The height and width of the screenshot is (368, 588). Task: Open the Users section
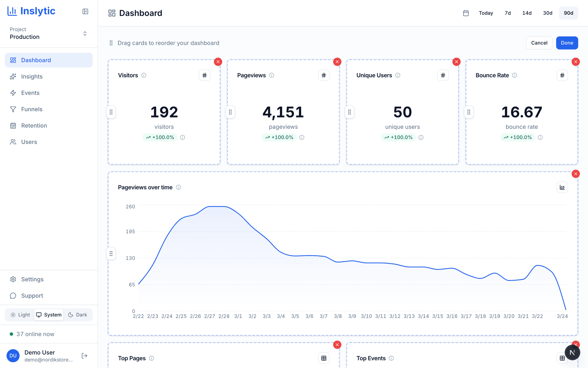pos(29,142)
